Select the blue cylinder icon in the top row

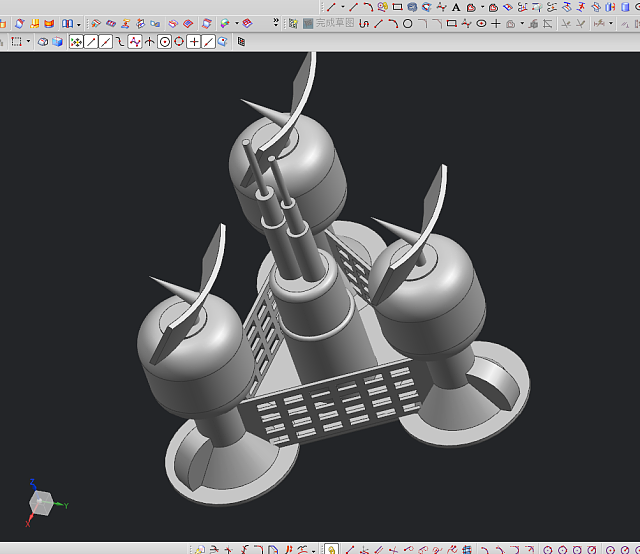pos(625,7)
